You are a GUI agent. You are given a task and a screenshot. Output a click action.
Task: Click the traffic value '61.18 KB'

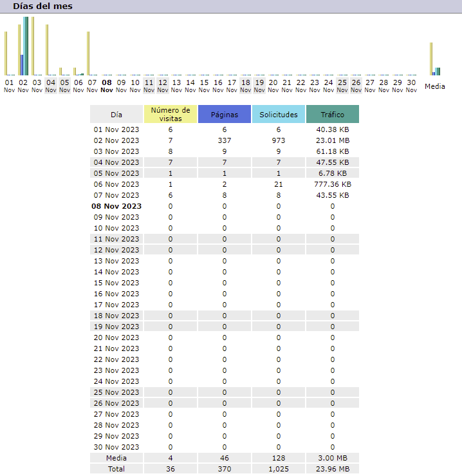[333, 151]
